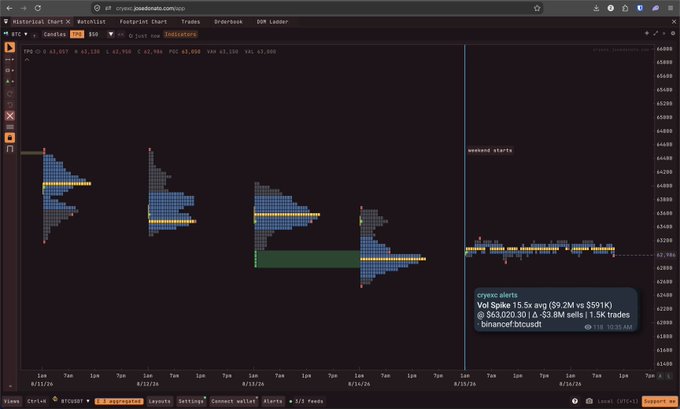680x409 pixels.
Task: Click the Bitwarden shield extension icon
Action: 640,8
